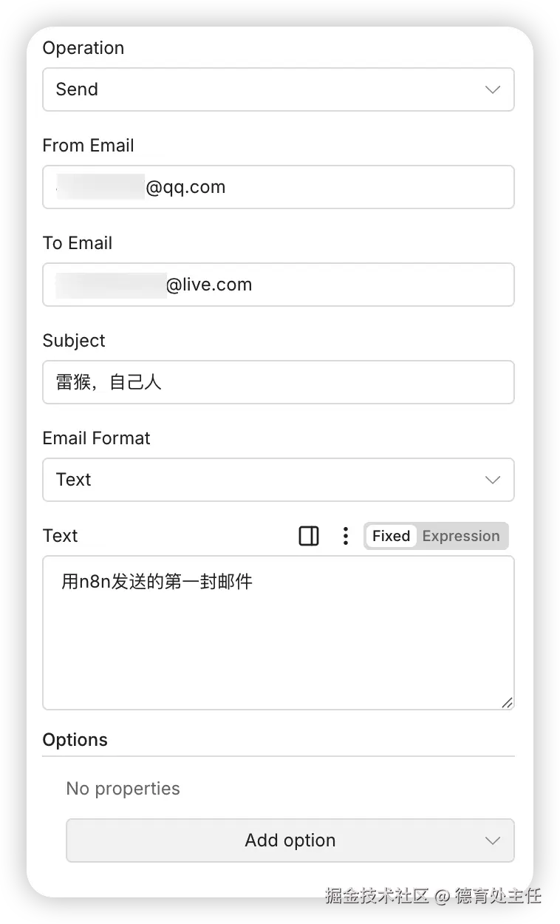Click the Operation label
This screenshot has width=560, height=924.
click(83, 48)
